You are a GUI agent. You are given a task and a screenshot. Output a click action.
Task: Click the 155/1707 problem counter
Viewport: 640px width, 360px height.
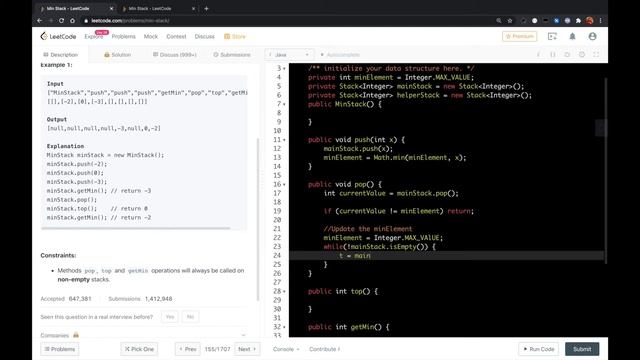[218, 349]
